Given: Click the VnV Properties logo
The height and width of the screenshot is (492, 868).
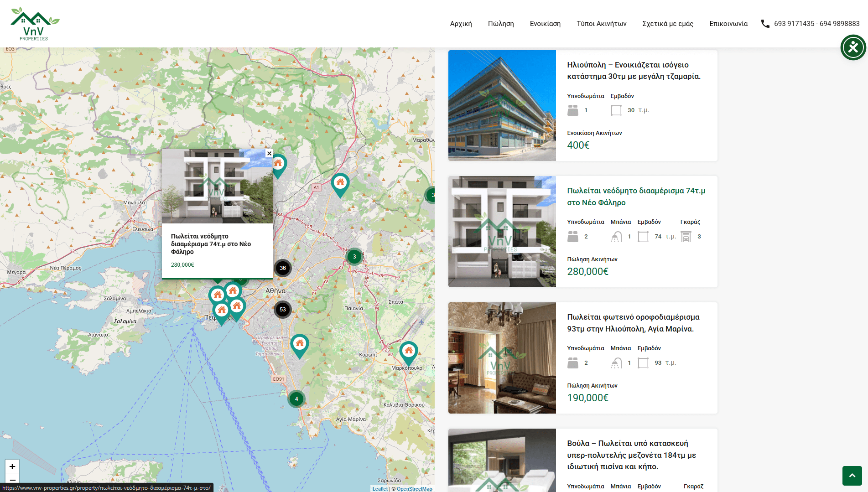Looking at the screenshot, I should click(x=35, y=24).
